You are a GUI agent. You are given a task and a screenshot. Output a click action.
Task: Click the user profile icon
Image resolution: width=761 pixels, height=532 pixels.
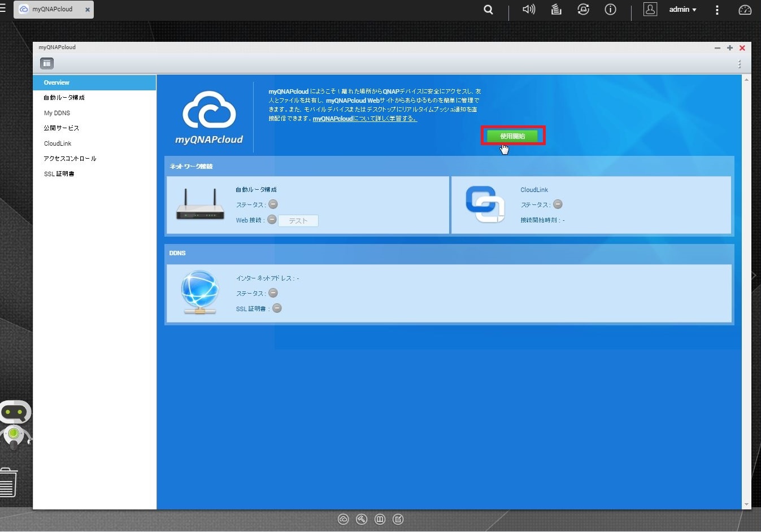point(650,9)
